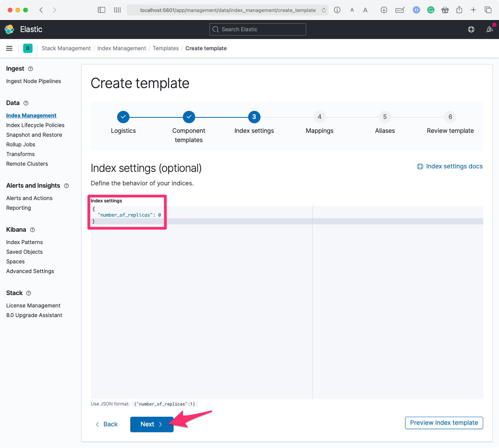The width and height of the screenshot is (499, 448).
Task: Click the Kibana section help icon
Action: pyautogui.click(x=32, y=230)
